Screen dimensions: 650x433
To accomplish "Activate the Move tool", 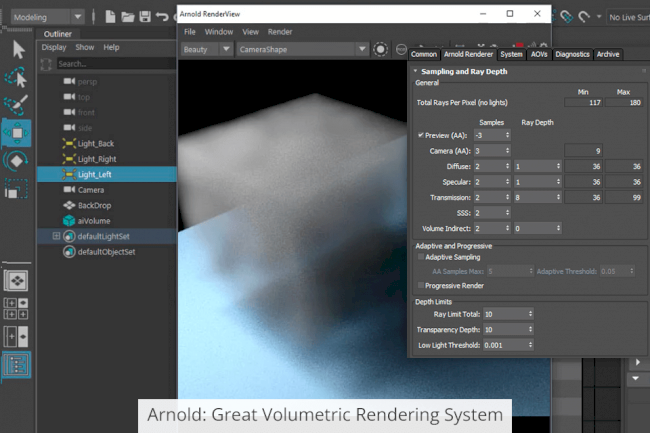I will click(x=17, y=133).
